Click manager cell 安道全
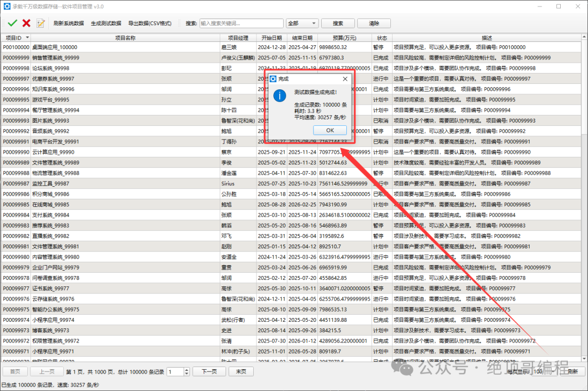The height and width of the screenshot is (391, 588). (x=238, y=258)
